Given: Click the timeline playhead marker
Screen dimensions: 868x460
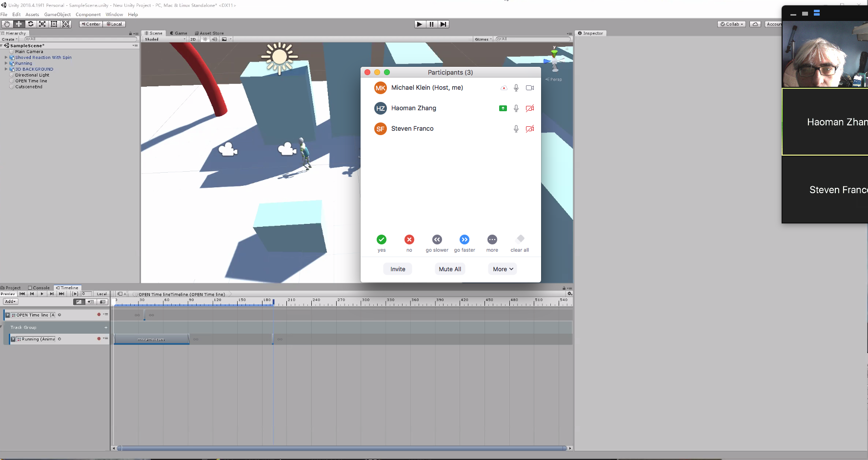Looking at the screenshot, I should tap(273, 301).
